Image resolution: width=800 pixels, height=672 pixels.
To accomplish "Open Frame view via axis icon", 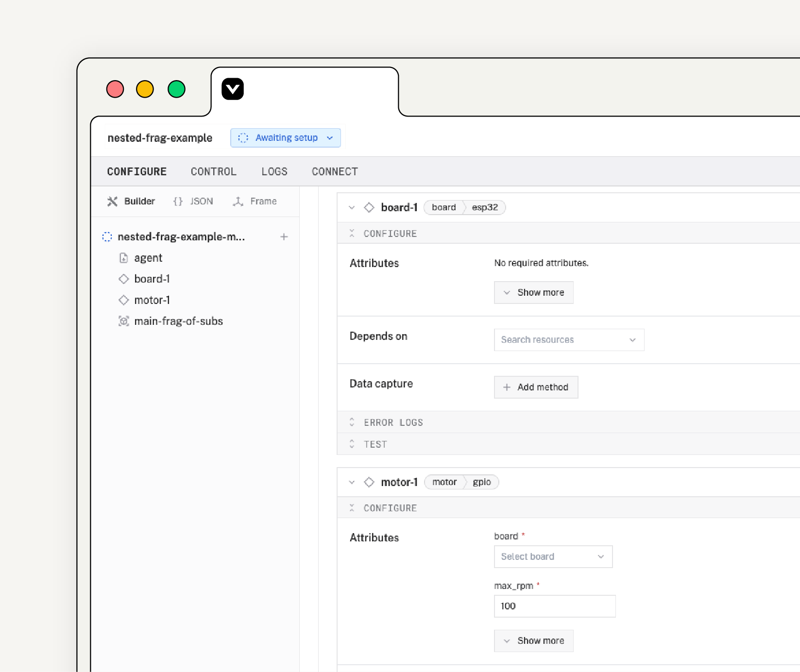I will (238, 201).
